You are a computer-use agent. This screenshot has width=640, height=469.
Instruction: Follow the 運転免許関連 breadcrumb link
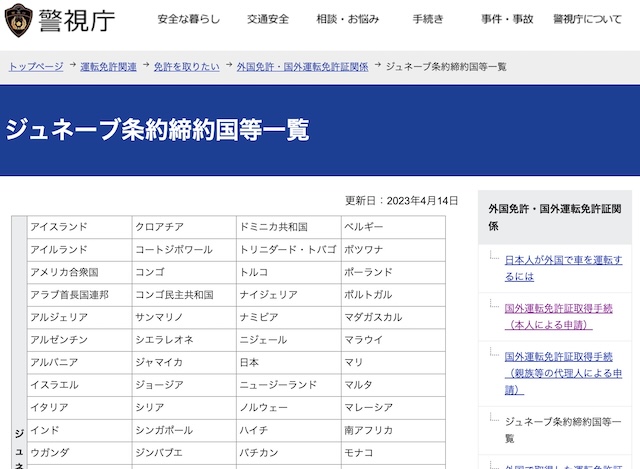(x=108, y=67)
